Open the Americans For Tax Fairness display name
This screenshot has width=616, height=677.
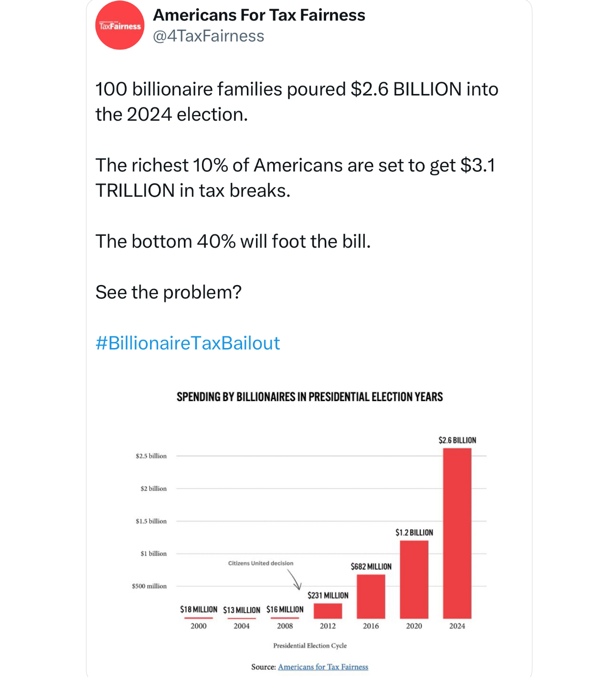(x=259, y=15)
